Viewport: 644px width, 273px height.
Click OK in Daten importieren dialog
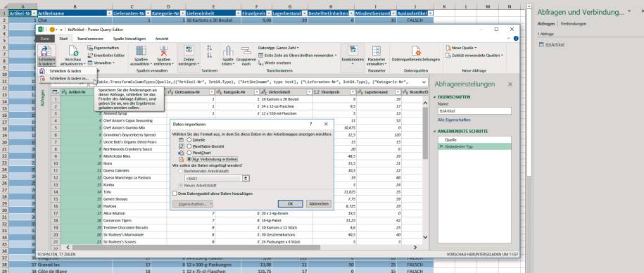(290, 203)
